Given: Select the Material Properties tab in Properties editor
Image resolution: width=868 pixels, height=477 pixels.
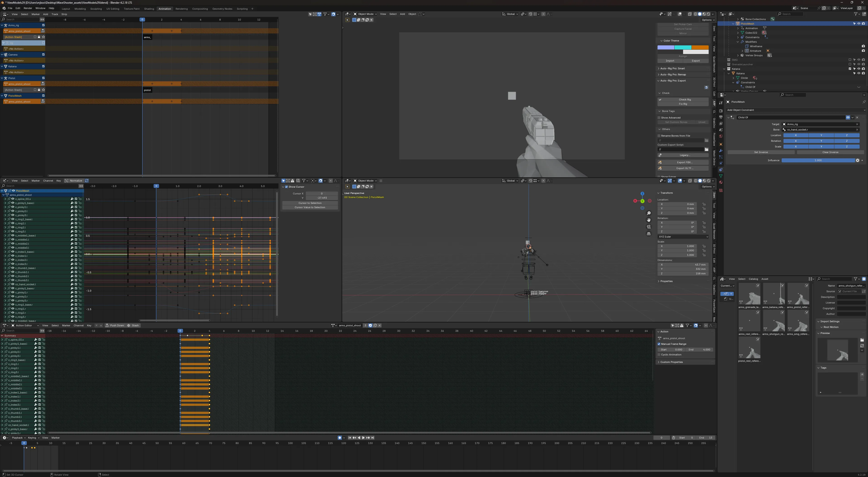Looking at the screenshot, I should [721, 182].
